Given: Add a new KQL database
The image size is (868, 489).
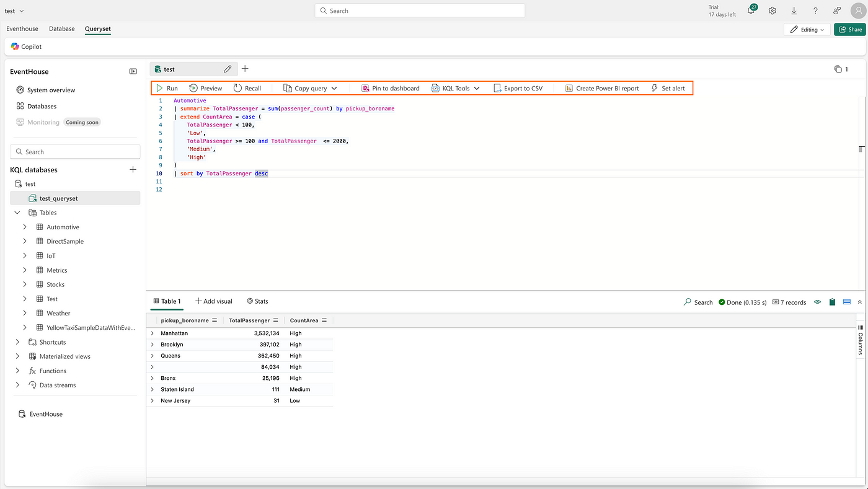Looking at the screenshot, I should [133, 169].
